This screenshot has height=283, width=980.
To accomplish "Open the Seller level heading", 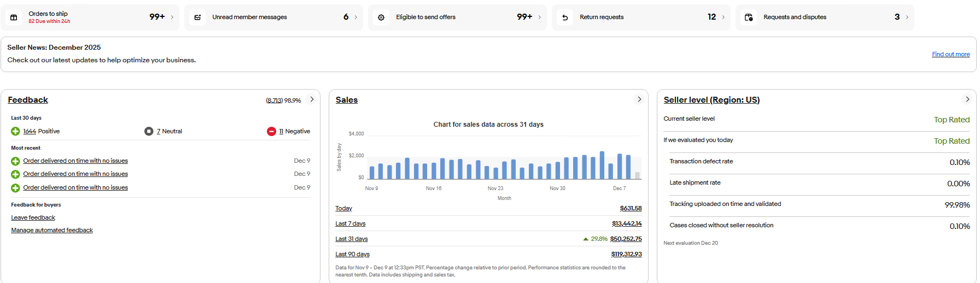I will pyautogui.click(x=711, y=100).
